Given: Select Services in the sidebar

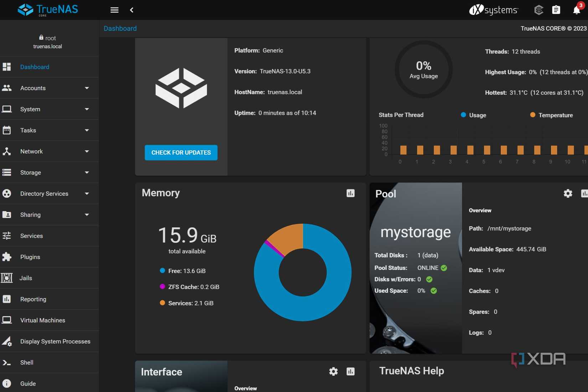Looking at the screenshot, I should (31, 236).
